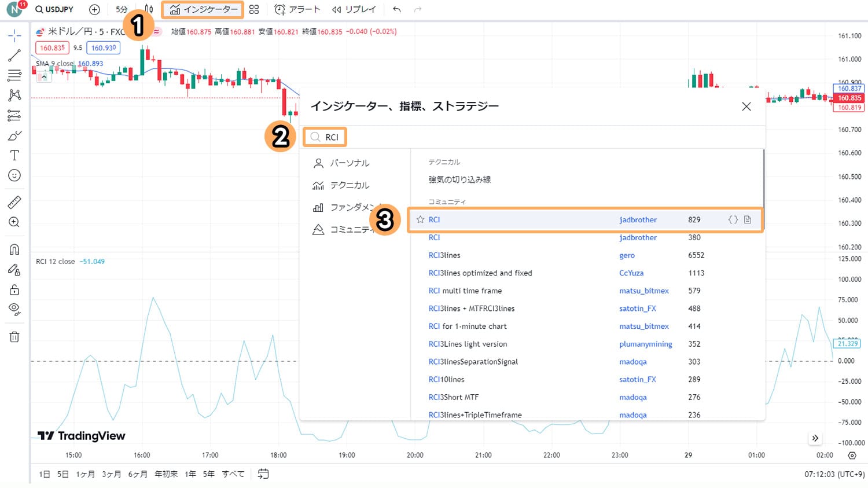Screen dimensions: 868x488
Task: Redo the last chart action
Action: coord(418,9)
